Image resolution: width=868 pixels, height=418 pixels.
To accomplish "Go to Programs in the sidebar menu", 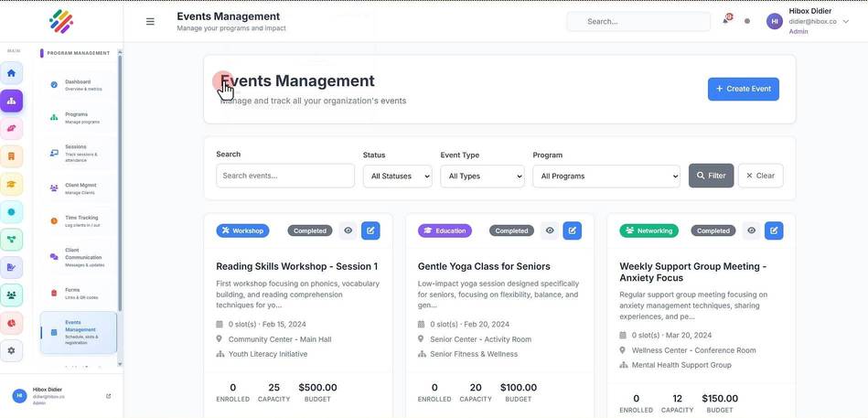I will [79, 117].
